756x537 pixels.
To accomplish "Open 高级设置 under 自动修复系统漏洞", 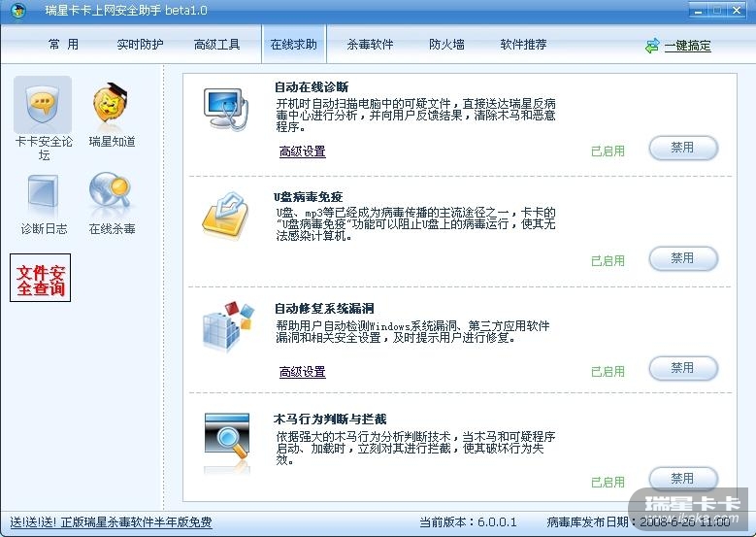I will point(303,372).
